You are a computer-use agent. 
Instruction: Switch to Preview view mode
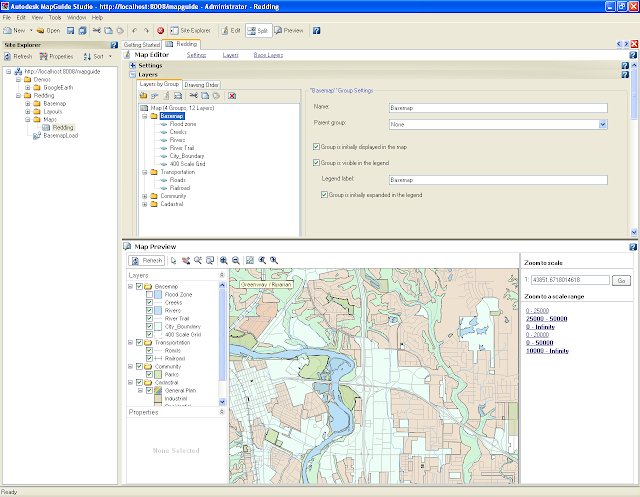click(x=289, y=31)
